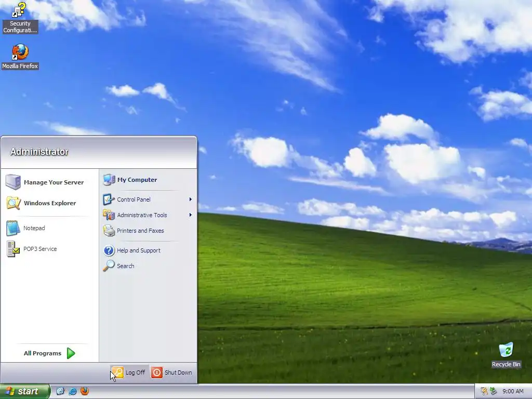Launch Mozilla Firefox from the desktop icon

pyautogui.click(x=20, y=56)
